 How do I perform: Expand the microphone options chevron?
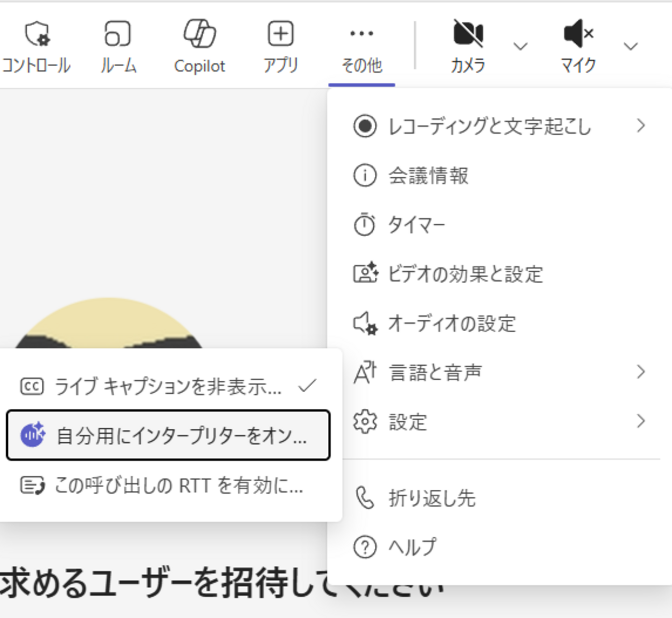630,47
